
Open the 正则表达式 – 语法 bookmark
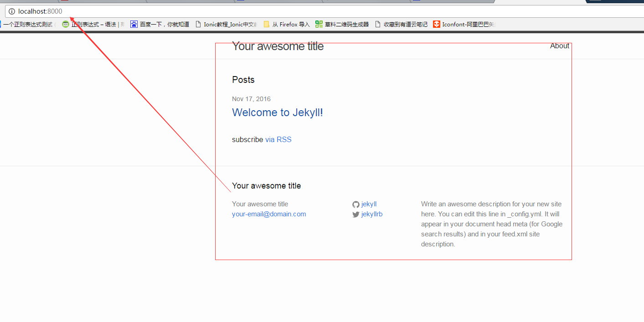tap(93, 25)
